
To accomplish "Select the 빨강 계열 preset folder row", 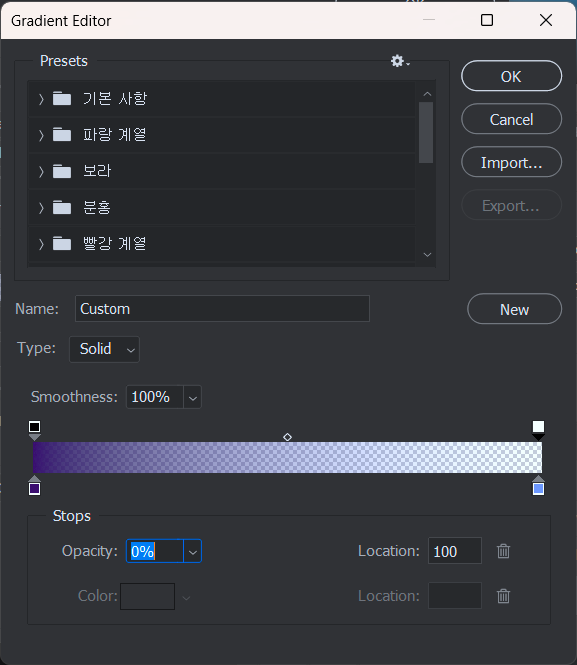I will 221,244.
